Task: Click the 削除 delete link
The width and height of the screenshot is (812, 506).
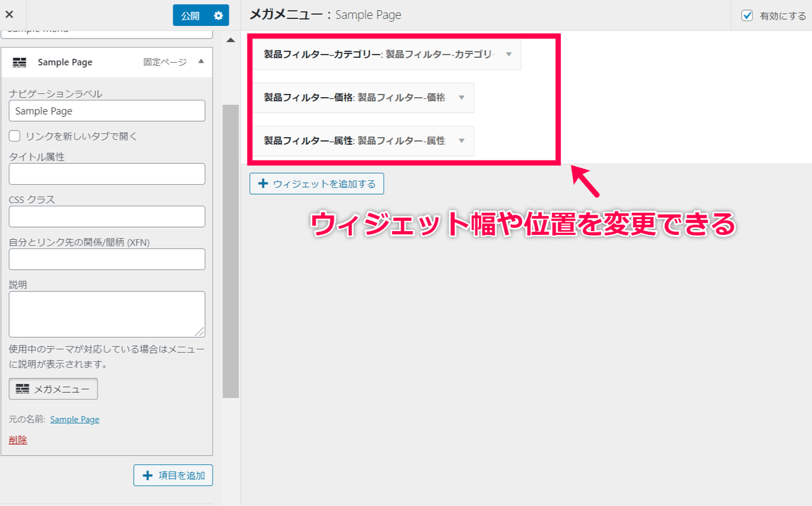Action: tap(18, 440)
